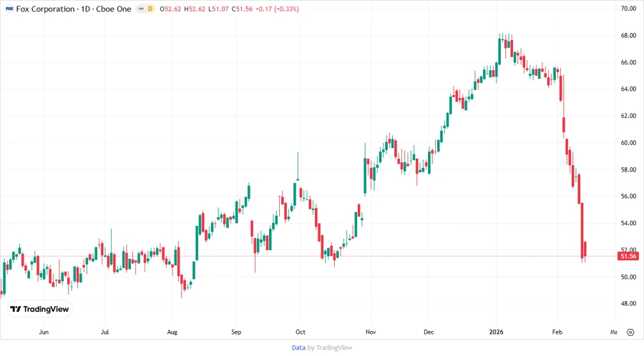Click the Fox Corporation symbol title
Image resolution: width=644 pixels, height=356 pixels.
74,9
